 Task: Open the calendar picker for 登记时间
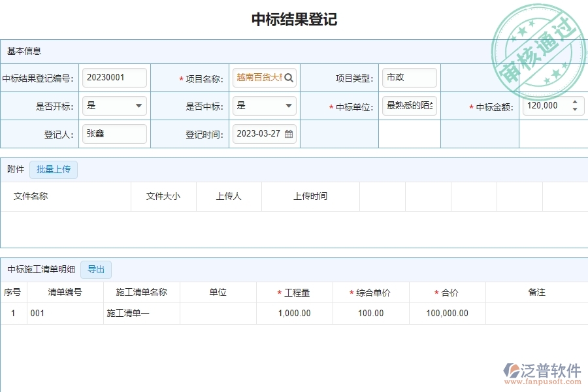289,133
